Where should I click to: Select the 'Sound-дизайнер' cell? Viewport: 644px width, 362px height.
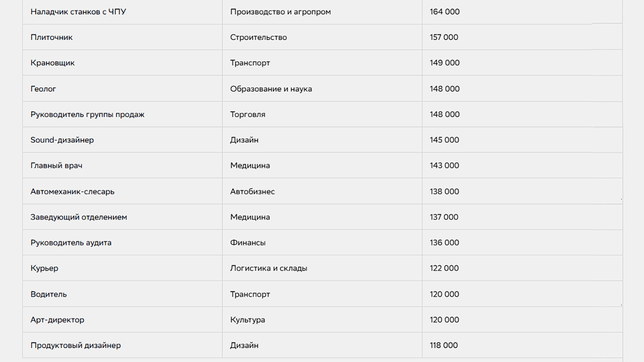click(x=62, y=140)
